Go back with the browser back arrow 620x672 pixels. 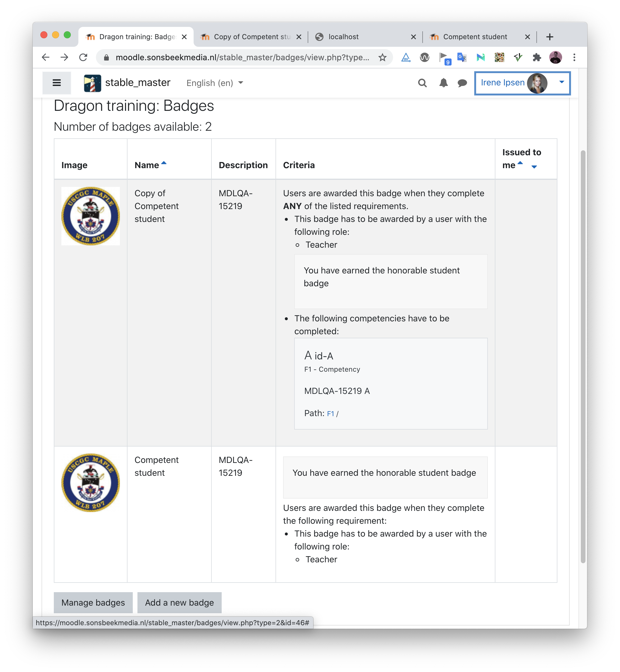pyautogui.click(x=46, y=57)
